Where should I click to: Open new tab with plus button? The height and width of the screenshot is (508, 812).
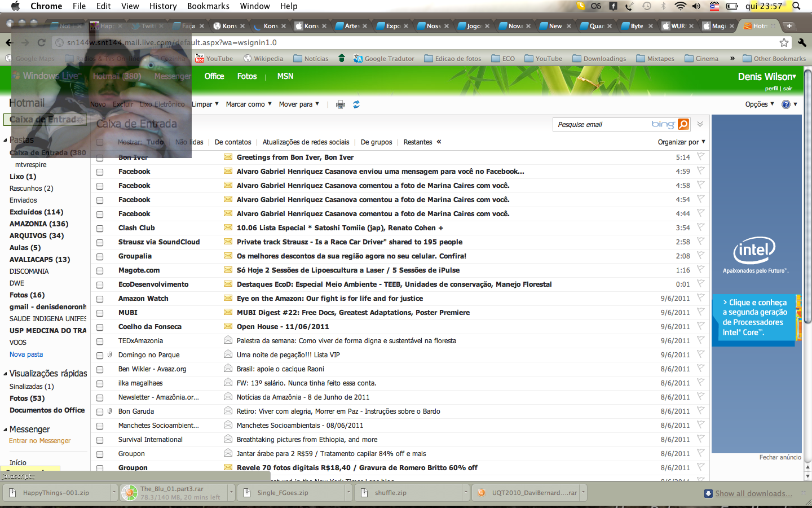point(789,26)
